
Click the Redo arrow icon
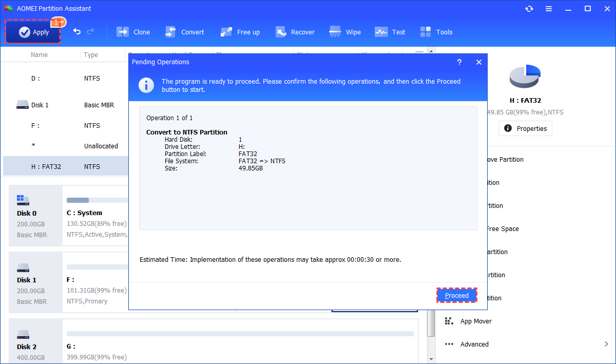click(x=91, y=32)
